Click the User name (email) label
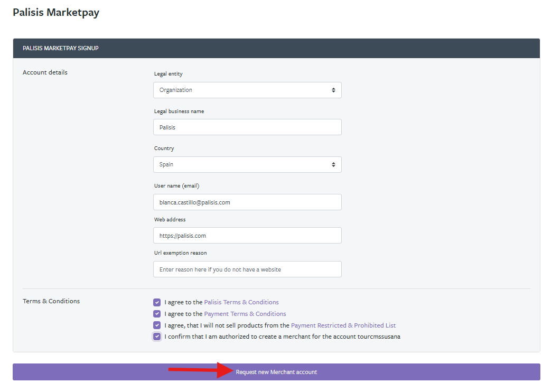The height and width of the screenshot is (392, 552). coord(177,185)
